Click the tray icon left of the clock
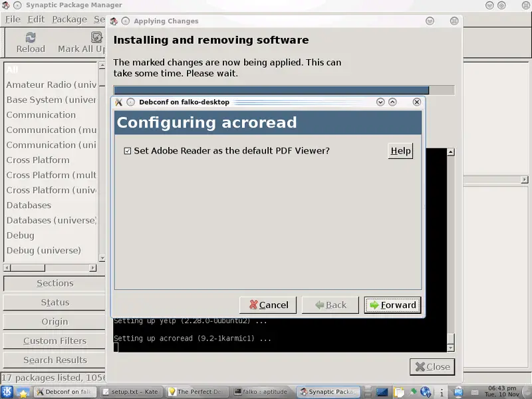The image size is (532, 399). click(475, 392)
